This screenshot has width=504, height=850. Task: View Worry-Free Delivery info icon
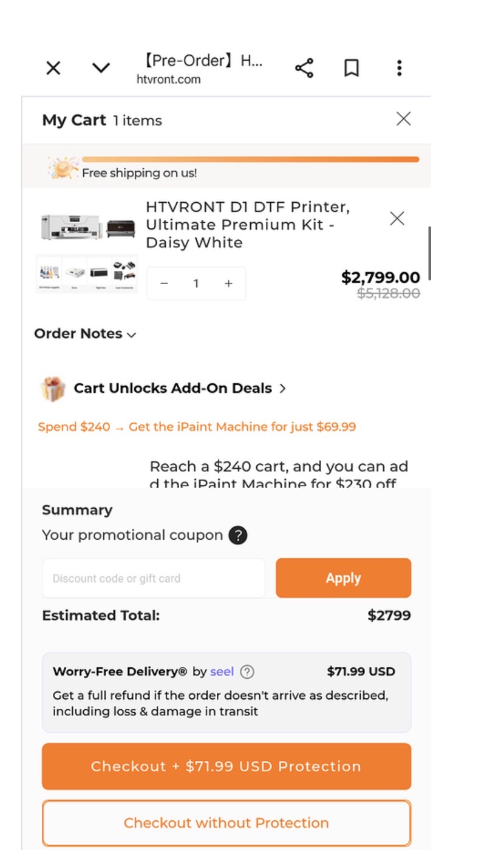click(247, 672)
